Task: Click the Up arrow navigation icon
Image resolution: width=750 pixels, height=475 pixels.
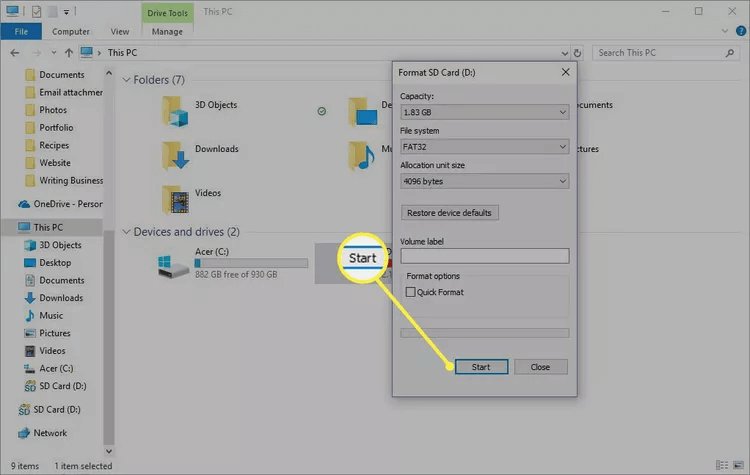Action: coord(68,52)
